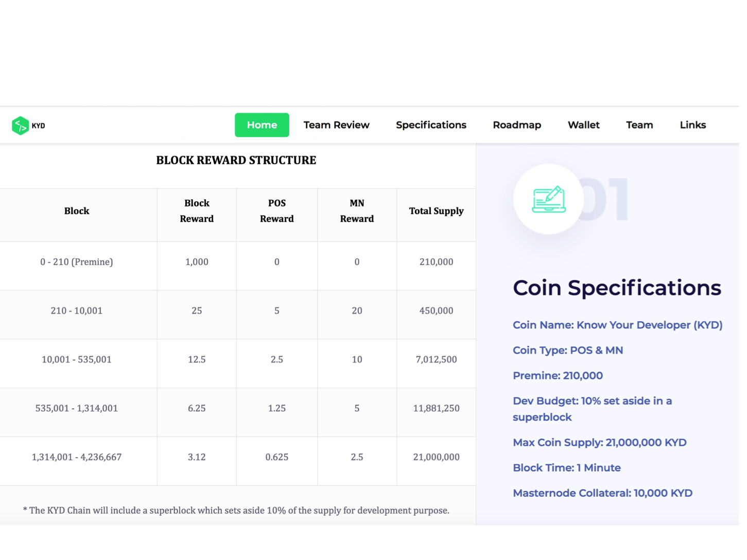This screenshot has width=747, height=560.
Task: Select the '1,314,001 - 4,236,667' block cell
Action: pos(77,462)
